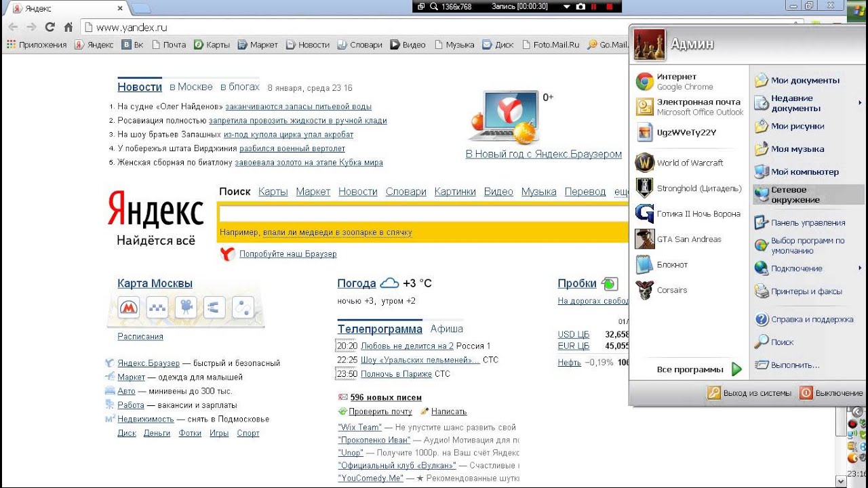Launch Microsoft Office Outlook email entry
868x488 pixels.
click(689, 107)
